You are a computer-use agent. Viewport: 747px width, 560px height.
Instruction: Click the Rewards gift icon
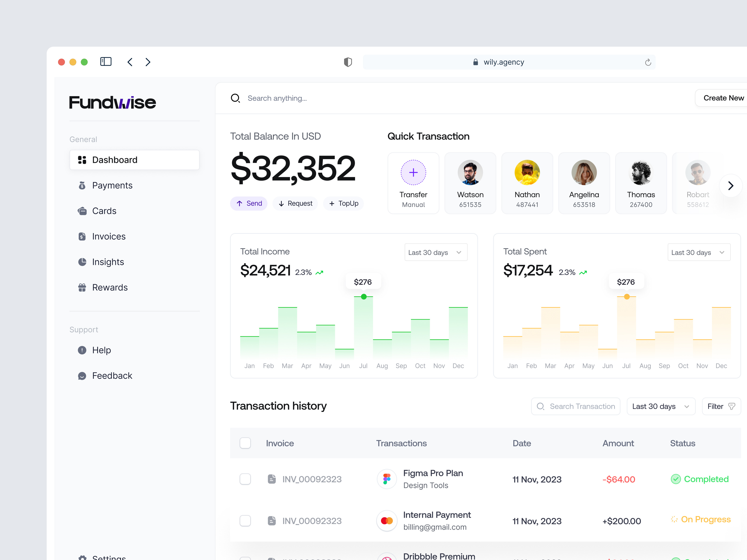[x=82, y=287]
